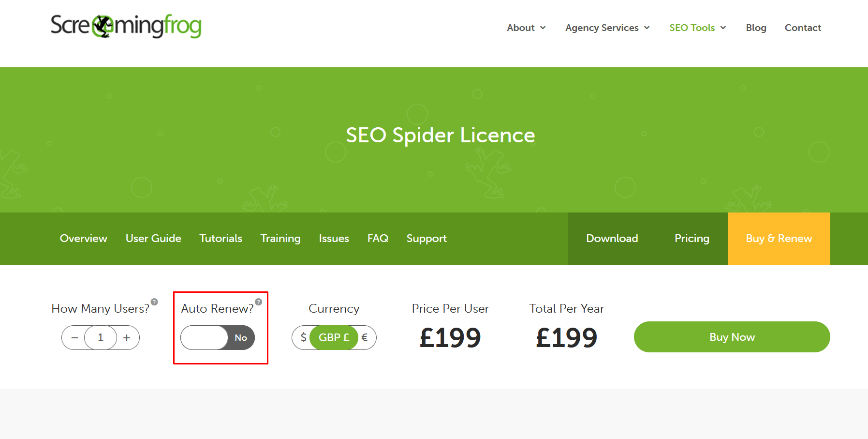Switch to the User Guide tab

tap(153, 239)
